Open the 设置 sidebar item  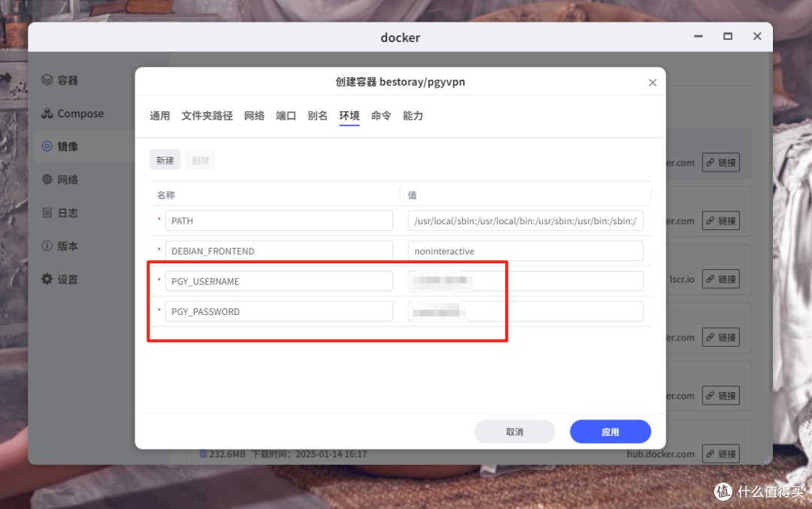(x=59, y=280)
